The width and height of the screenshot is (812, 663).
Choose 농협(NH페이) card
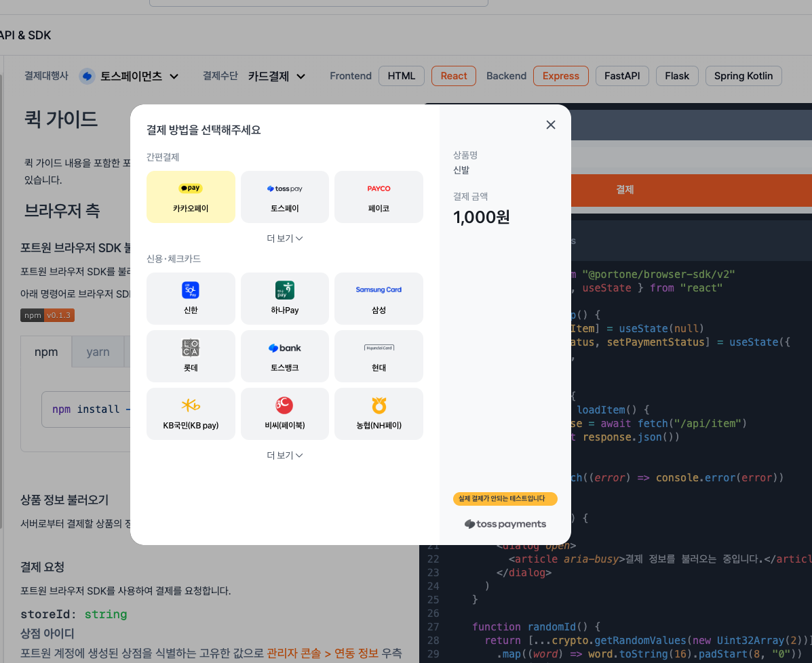click(379, 414)
